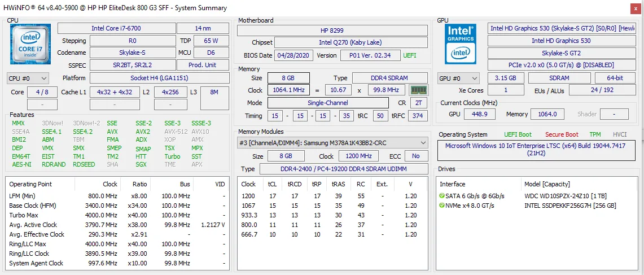Click the SGX feature label
The width and height of the screenshot is (644, 275).
141,164
